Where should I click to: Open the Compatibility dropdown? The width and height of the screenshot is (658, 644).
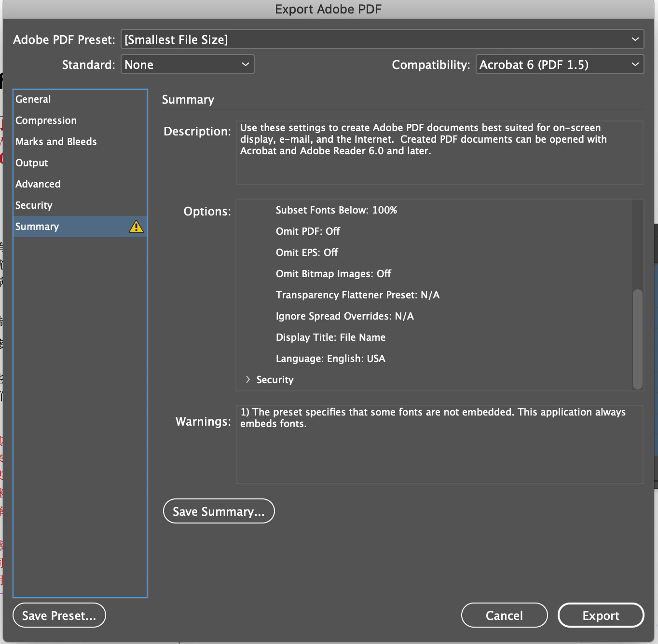click(x=560, y=64)
